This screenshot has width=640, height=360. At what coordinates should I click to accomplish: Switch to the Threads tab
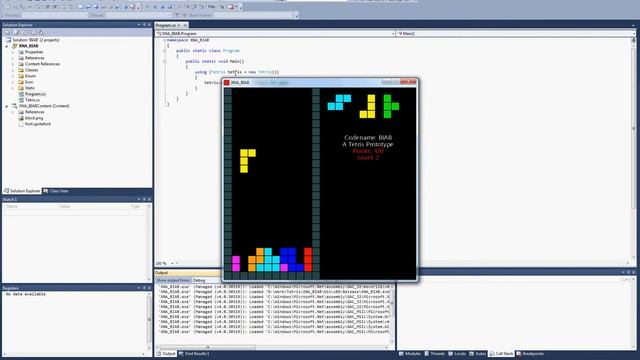pos(434,354)
